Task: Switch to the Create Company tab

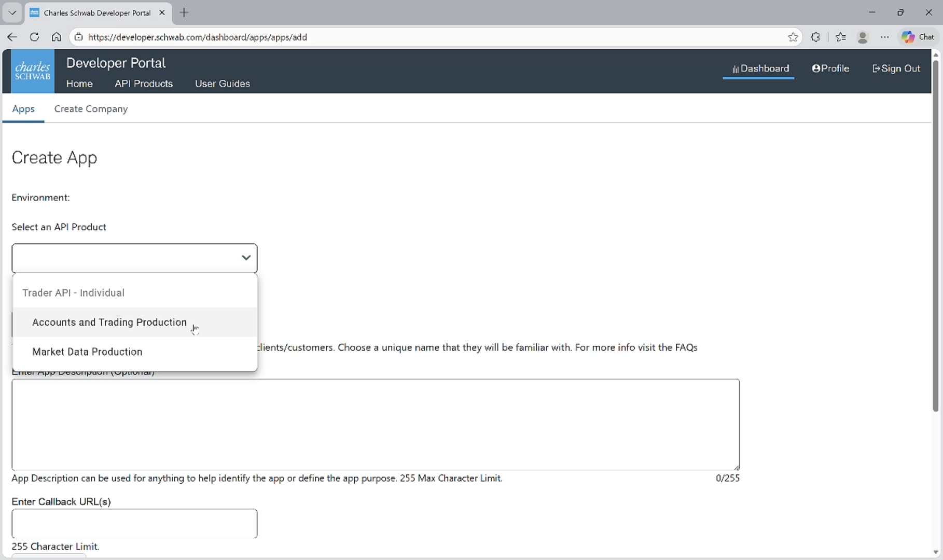Action: pyautogui.click(x=91, y=109)
